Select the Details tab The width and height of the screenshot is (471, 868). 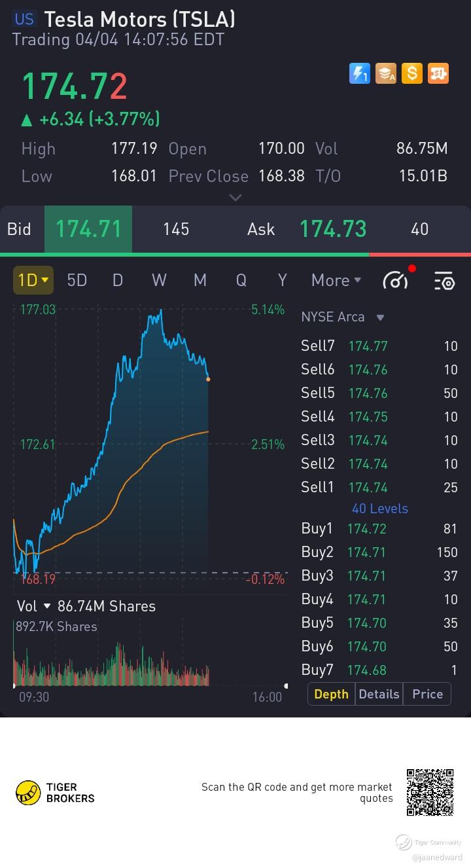pyautogui.click(x=379, y=694)
